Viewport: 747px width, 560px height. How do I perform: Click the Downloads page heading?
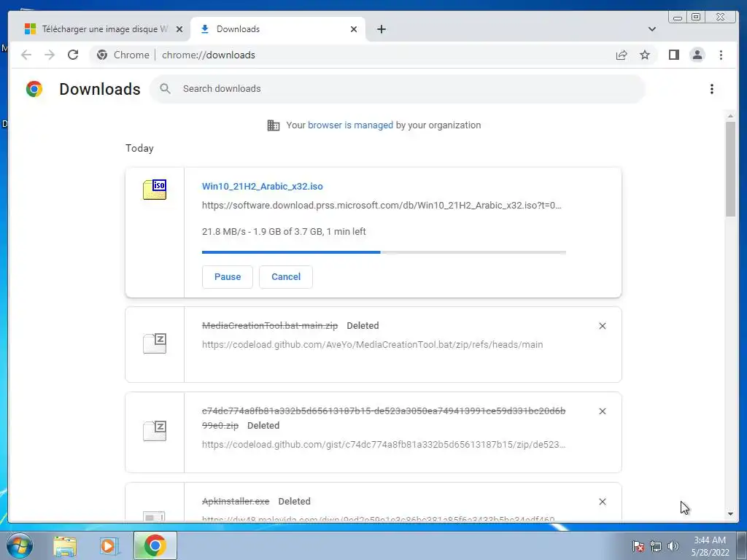pyautogui.click(x=99, y=89)
